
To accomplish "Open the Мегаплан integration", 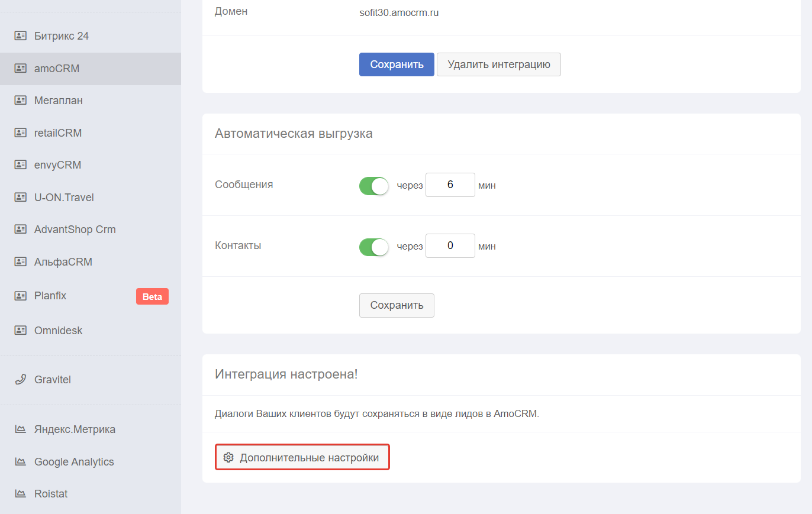I will tap(91, 101).
